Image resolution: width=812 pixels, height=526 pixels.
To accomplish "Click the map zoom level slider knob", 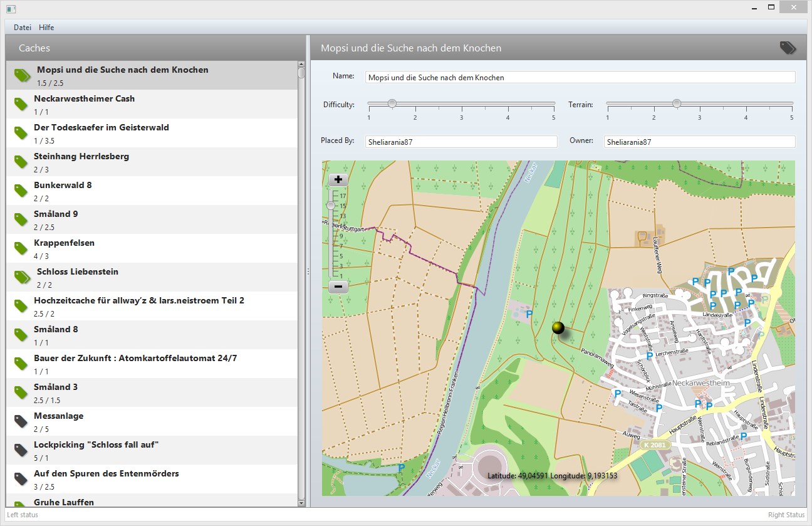I will click(x=331, y=206).
